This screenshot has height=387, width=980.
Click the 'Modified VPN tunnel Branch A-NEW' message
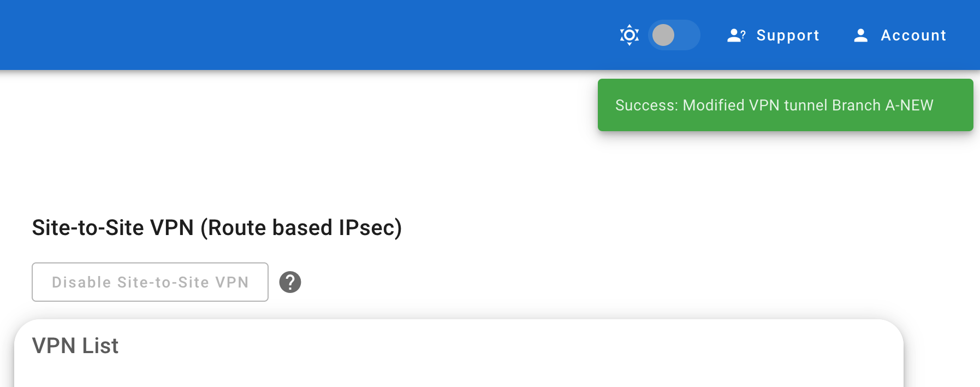808,105
